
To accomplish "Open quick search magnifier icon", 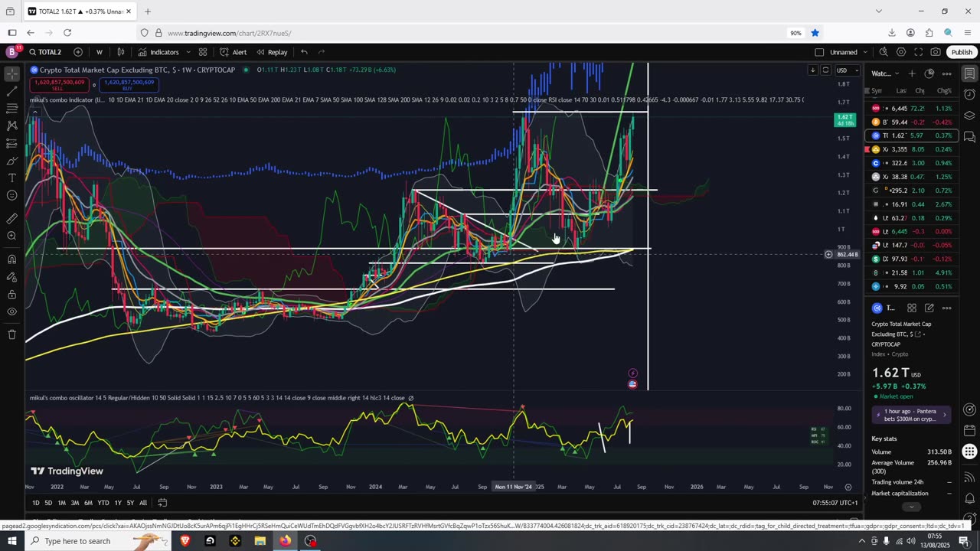I will click(884, 52).
